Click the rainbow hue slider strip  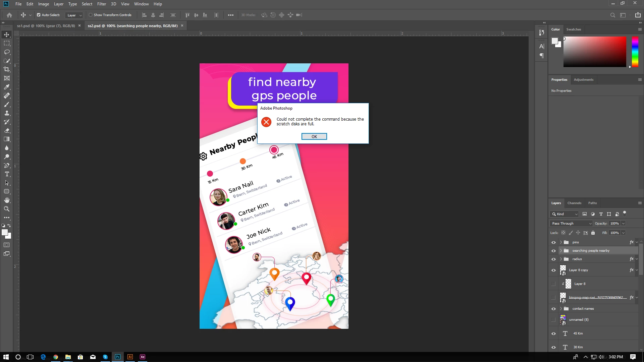click(635, 51)
